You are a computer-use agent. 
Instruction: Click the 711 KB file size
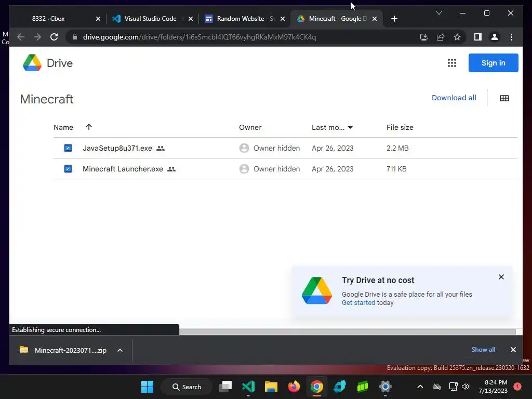pyautogui.click(x=396, y=169)
